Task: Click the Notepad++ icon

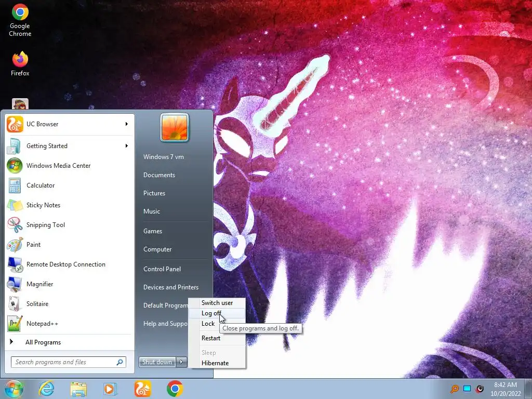Action: pyautogui.click(x=15, y=323)
